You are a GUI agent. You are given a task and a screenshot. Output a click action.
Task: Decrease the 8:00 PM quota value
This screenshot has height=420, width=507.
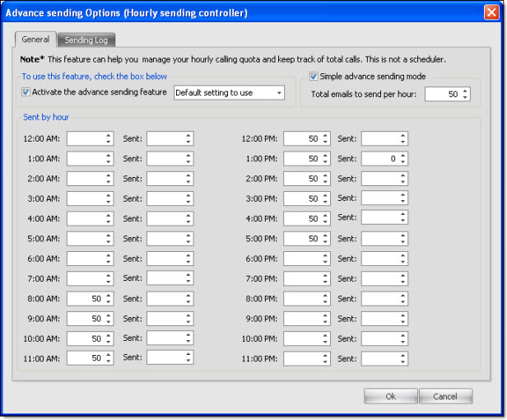[x=325, y=302]
